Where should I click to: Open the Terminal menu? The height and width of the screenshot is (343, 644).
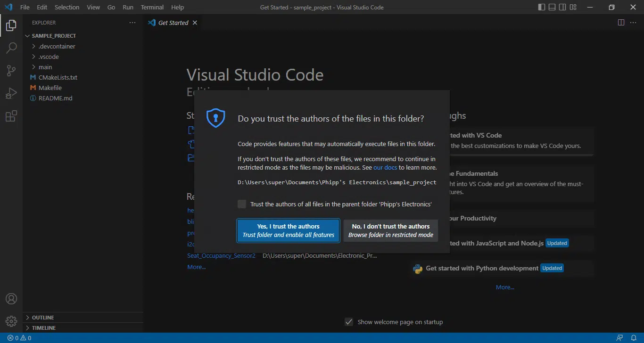coord(152,7)
